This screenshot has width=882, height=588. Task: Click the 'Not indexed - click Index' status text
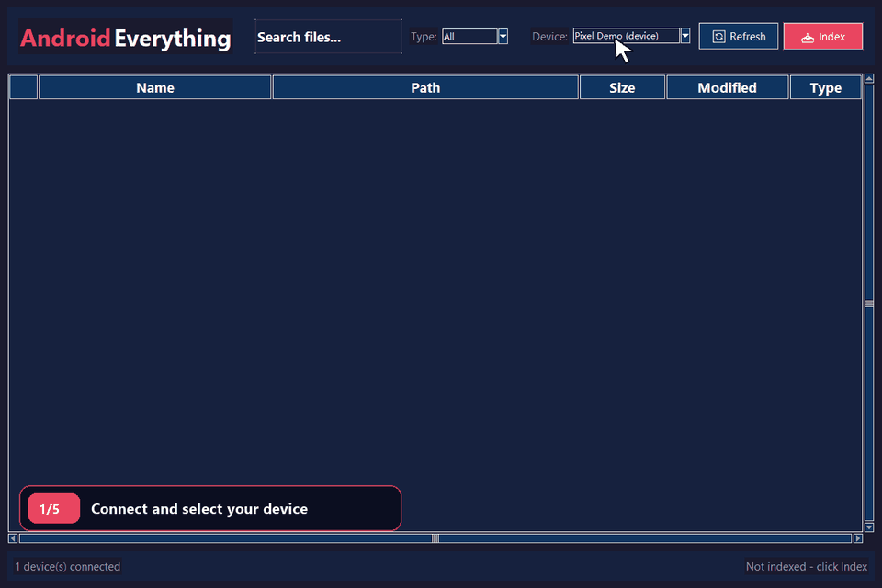click(807, 567)
